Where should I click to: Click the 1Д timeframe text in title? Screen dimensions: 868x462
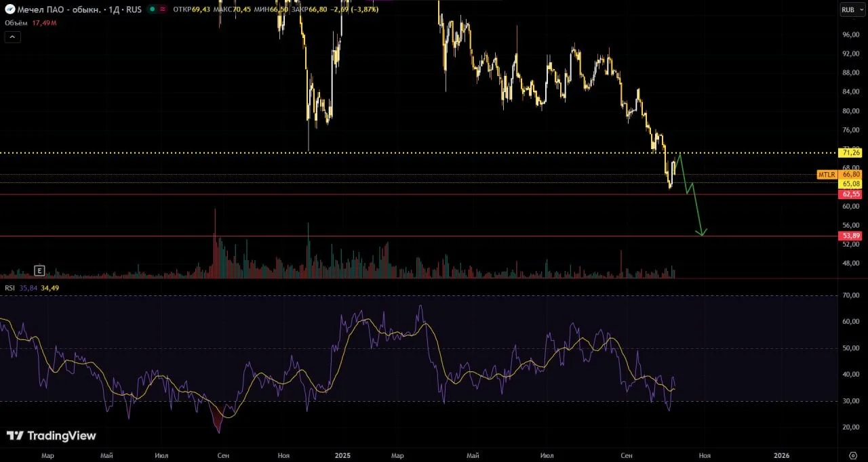[x=115, y=9]
